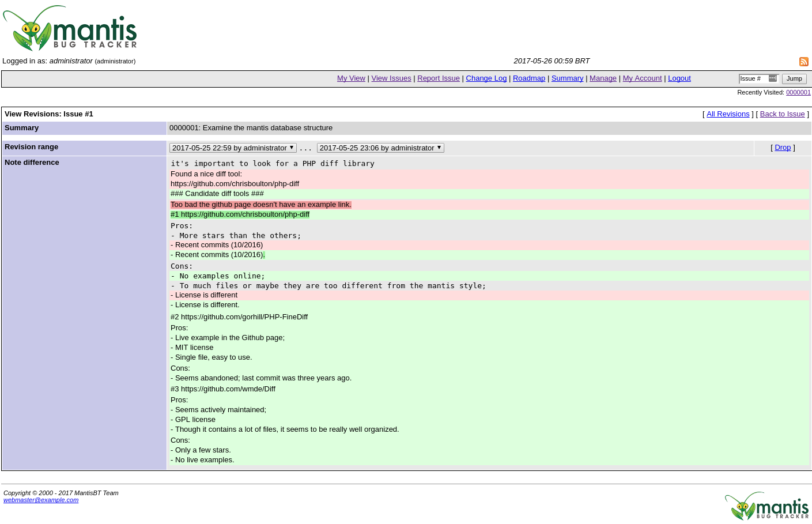Open the RSS feed icon
This screenshot has width=812, height=524.
pyautogui.click(x=804, y=62)
